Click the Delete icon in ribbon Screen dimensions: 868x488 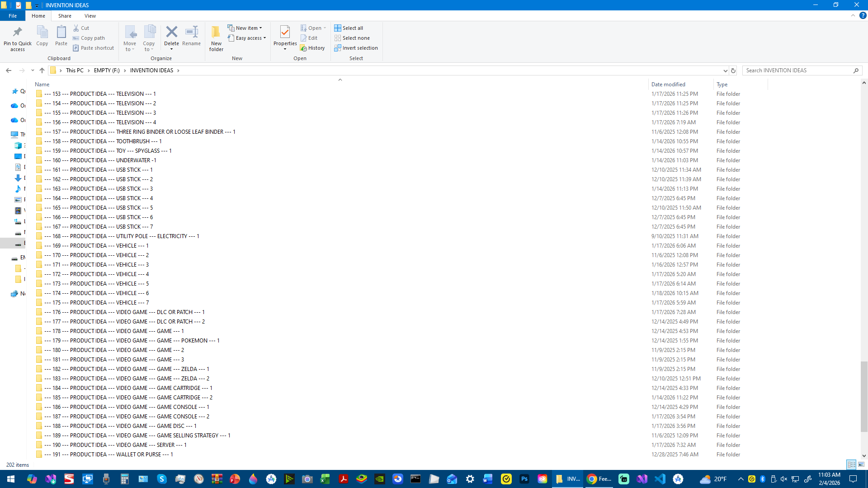[171, 33]
